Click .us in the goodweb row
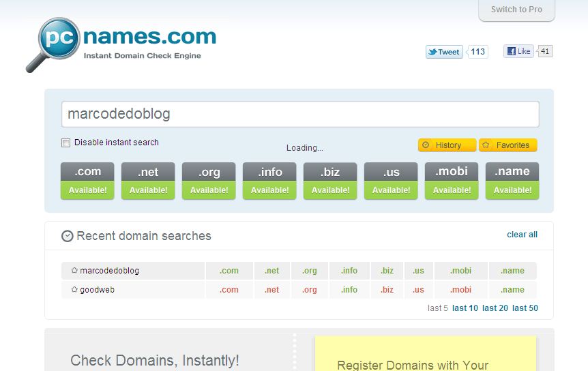 point(419,290)
